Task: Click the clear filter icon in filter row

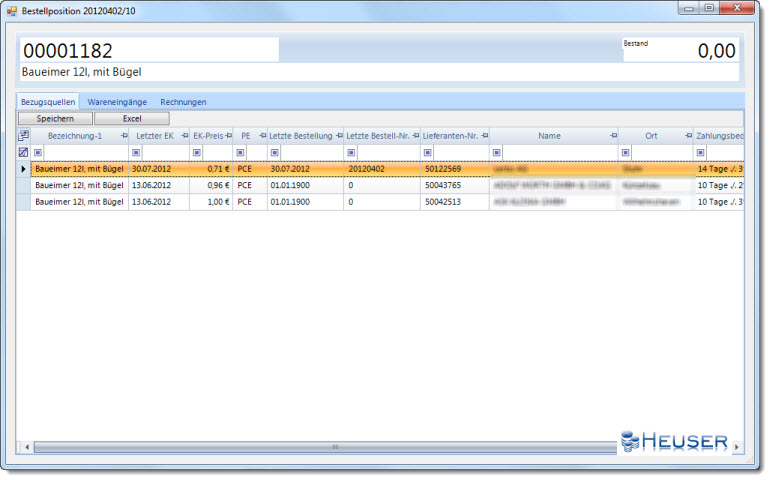Action: click(x=24, y=153)
